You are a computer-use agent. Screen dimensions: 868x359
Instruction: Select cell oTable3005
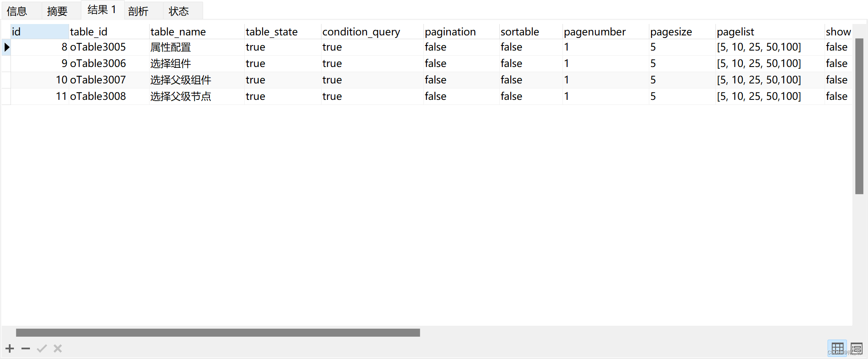[109, 47]
